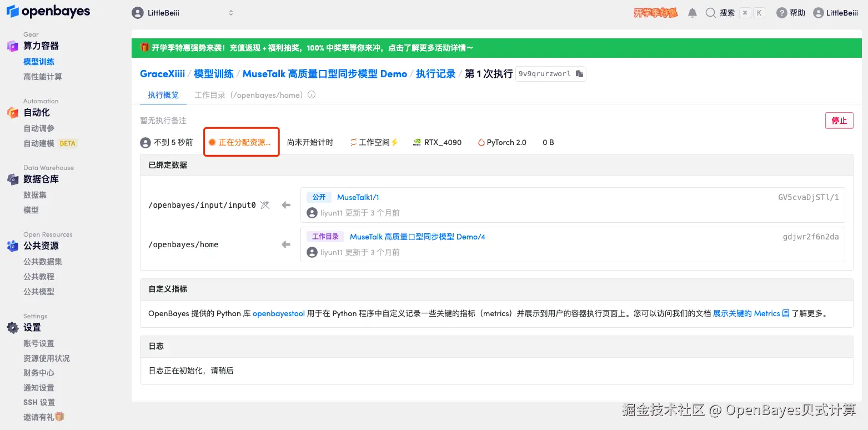Open the help question mark icon
The image size is (868, 430).
[x=782, y=13]
